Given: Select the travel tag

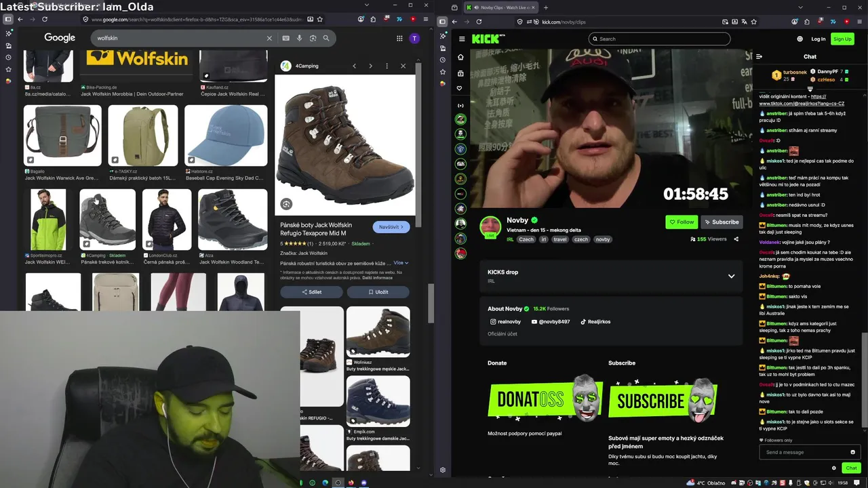Looking at the screenshot, I should coord(559,239).
